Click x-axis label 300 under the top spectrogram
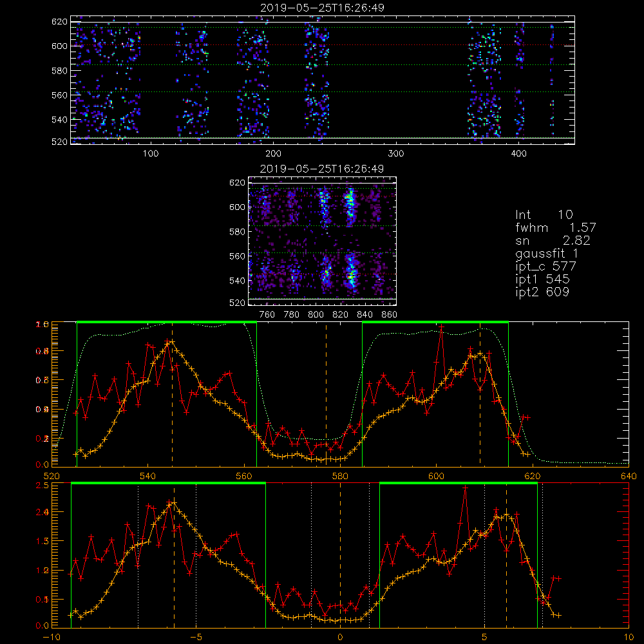This screenshot has width=644, height=644. click(x=396, y=154)
